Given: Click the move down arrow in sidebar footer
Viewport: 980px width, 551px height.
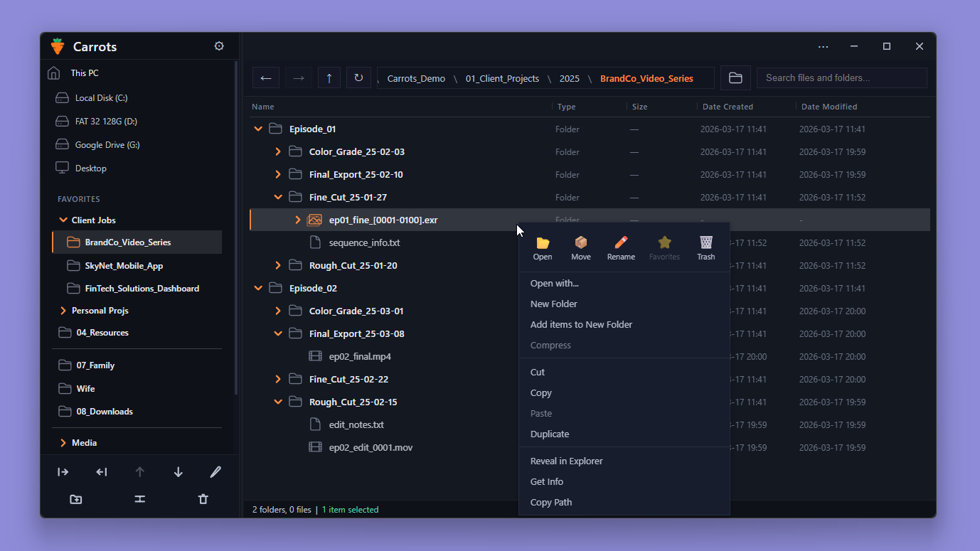Looking at the screenshot, I should pos(178,472).
